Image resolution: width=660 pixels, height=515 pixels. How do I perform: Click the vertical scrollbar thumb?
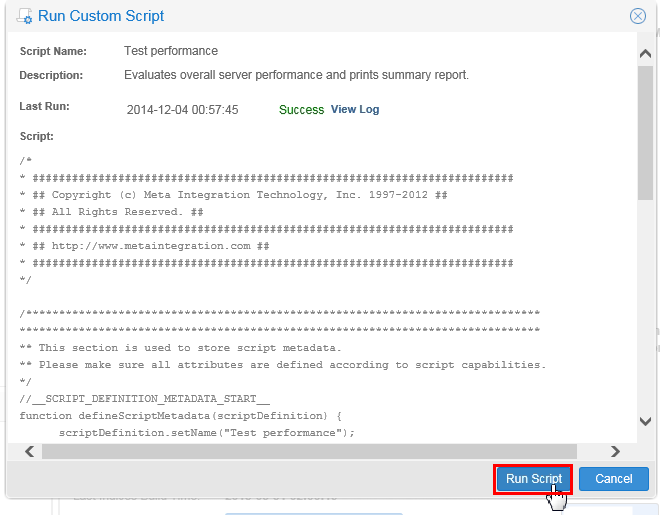coord(645,133)
